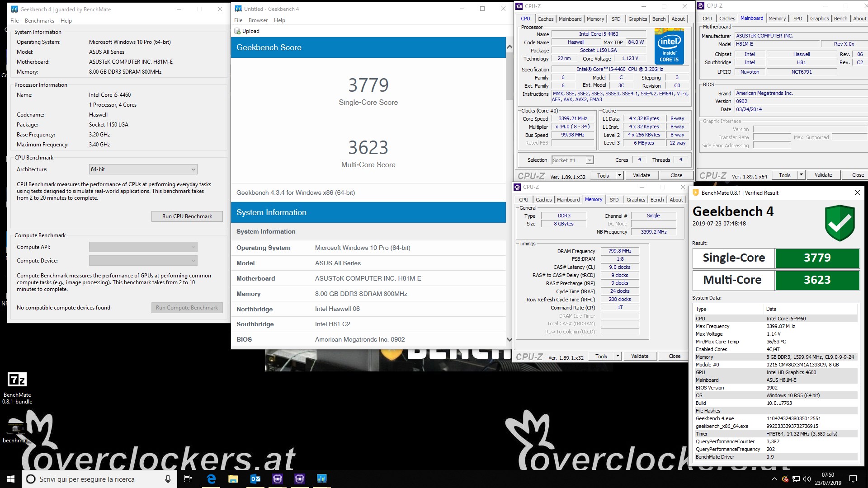Open the Windows Start menu
Viewport: 868px width, 488px height.
click(11, 479)
